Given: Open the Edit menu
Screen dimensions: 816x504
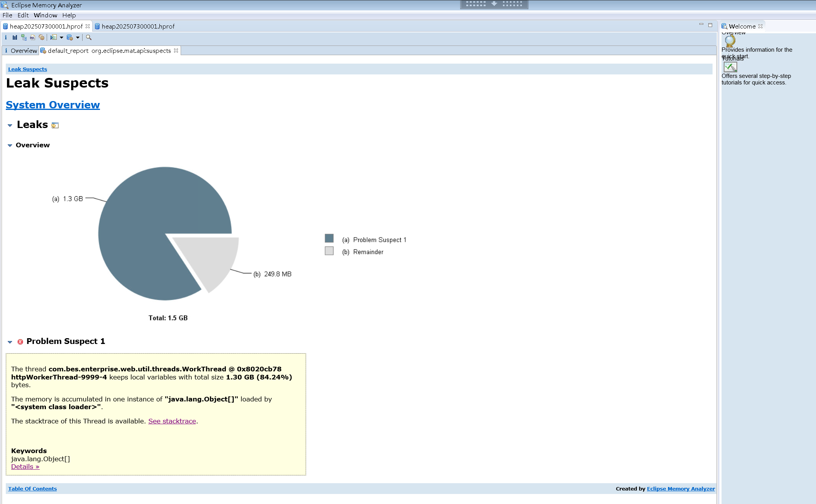Looking at the screenshot, I should (23, 15).
